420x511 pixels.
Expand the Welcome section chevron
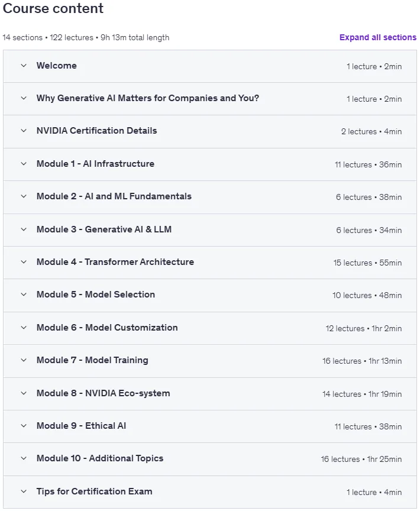pos(24,66)
